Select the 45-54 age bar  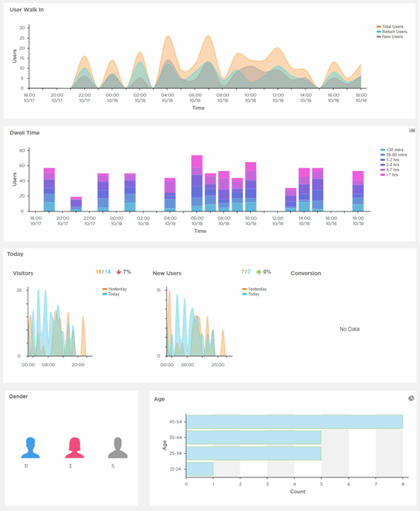pos(294,421)
